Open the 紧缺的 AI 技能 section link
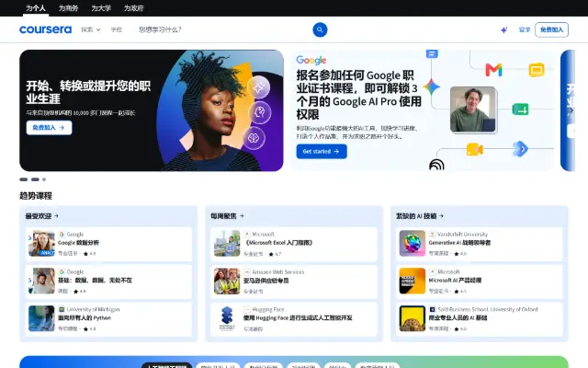The image size is (588, 368). tap(420, 216)
